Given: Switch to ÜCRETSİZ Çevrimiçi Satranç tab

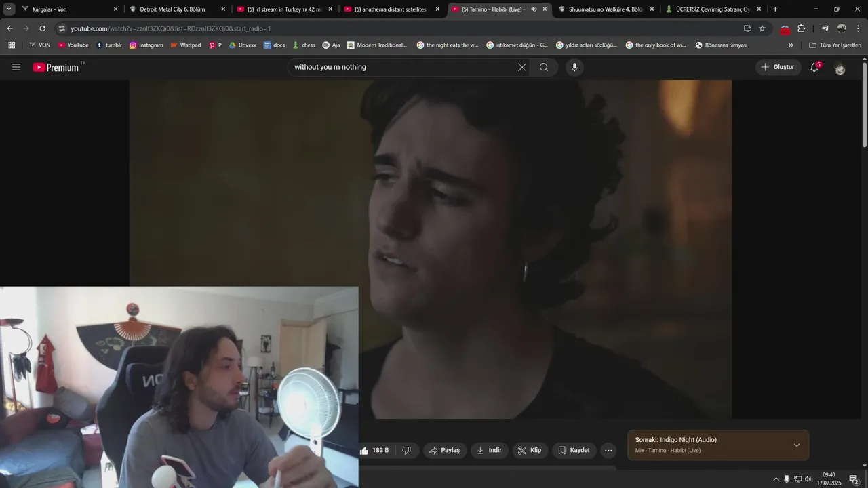Looking at the screenshot, I should coord(713,9).
